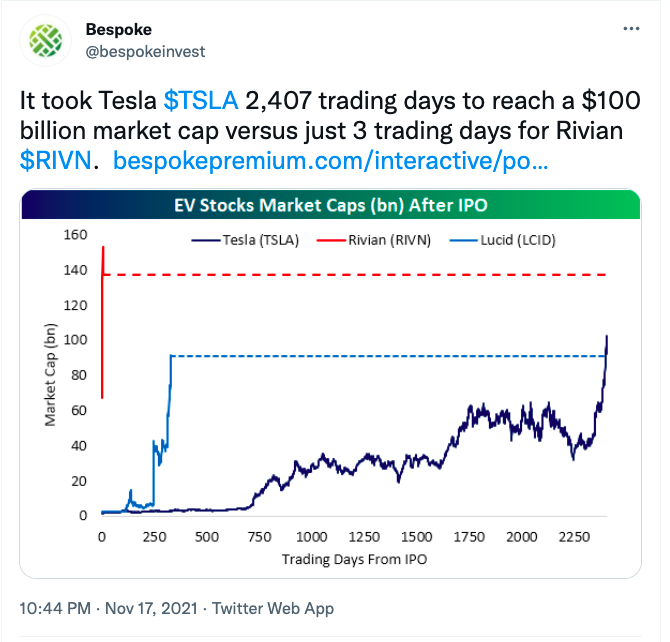670x642 pixels.
Task: Click the Trading Days From IPO axis label
Action: (354, 558)
